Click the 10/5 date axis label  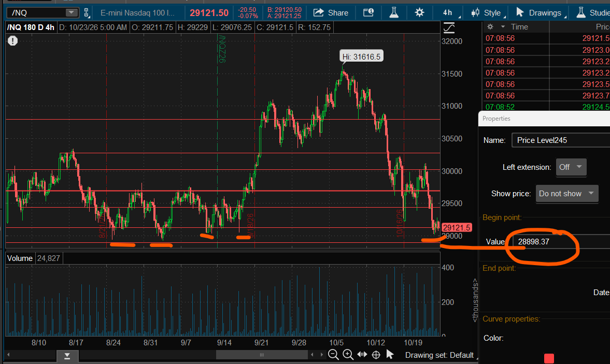[x=336, y=343]
